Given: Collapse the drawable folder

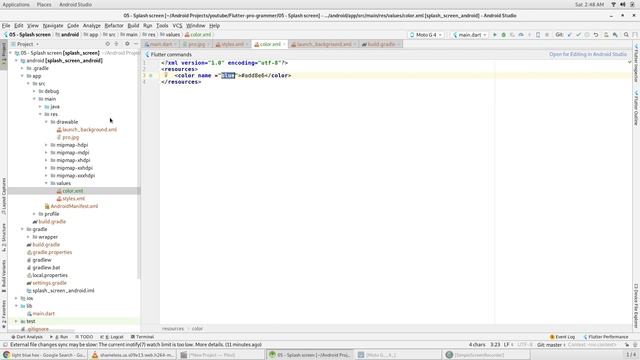Looking at the screenshot, I should click(46, 122).
